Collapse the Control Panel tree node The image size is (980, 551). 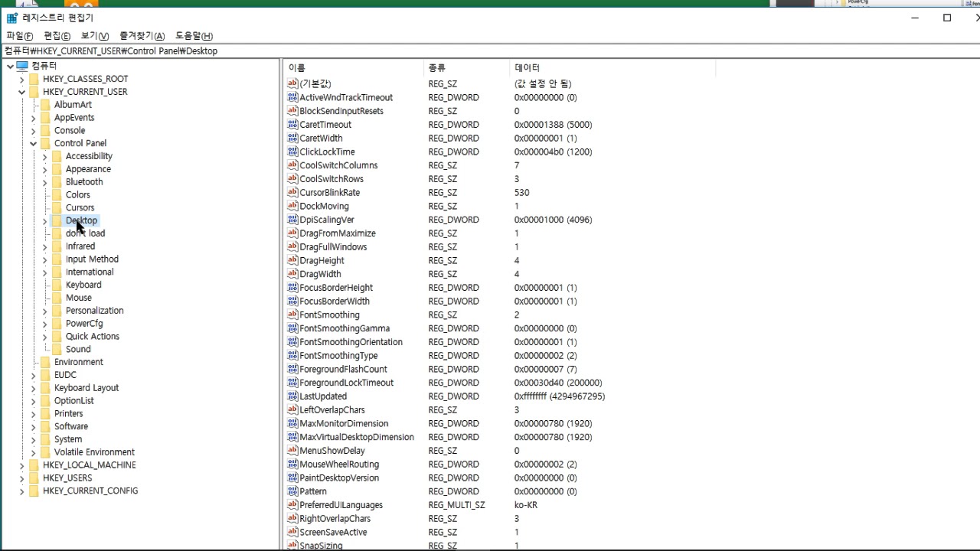click(x=33, y=143)
